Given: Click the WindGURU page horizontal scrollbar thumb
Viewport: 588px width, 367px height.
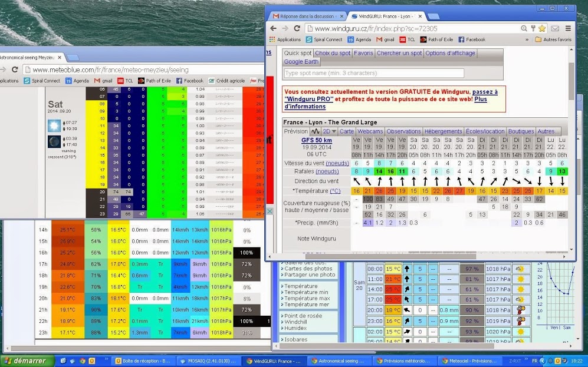Looking at the screenshot, I should pyautogui.click(x=390, y=257).
